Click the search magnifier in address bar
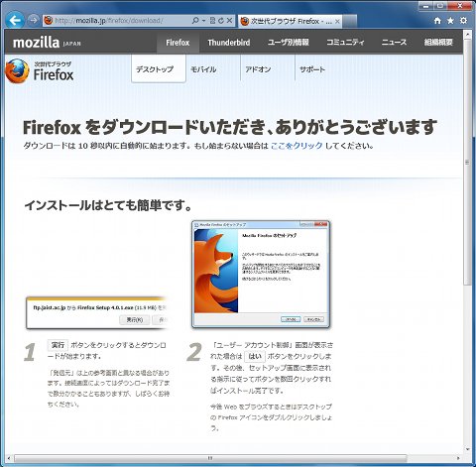This screenshot has height=467, width=476. (195, 21)
